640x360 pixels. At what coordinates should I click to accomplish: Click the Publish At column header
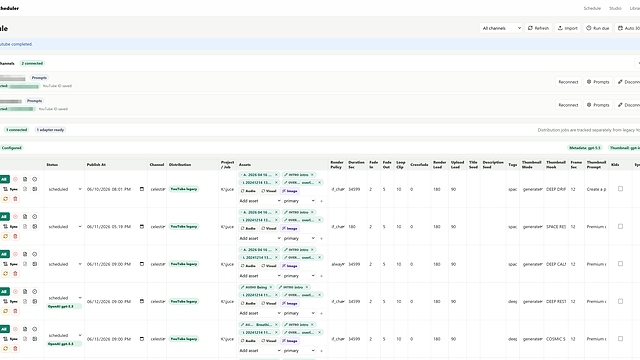point(96,164)
